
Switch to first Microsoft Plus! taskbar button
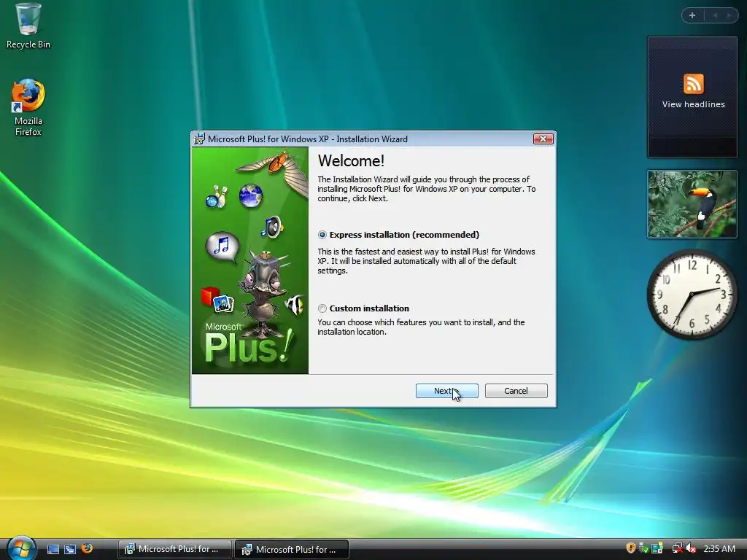click(175, 549)
